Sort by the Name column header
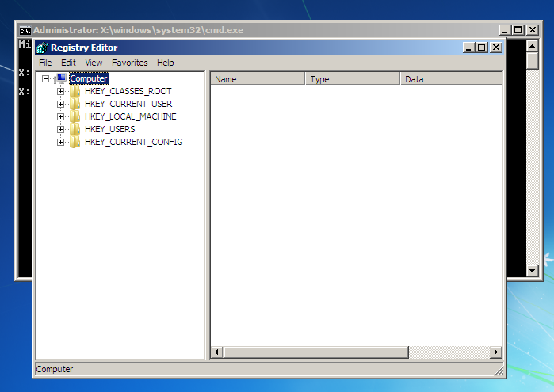Image resolution: width=554 pixels, height=392 pixels. pyautogui.click(x=257, y=79)
